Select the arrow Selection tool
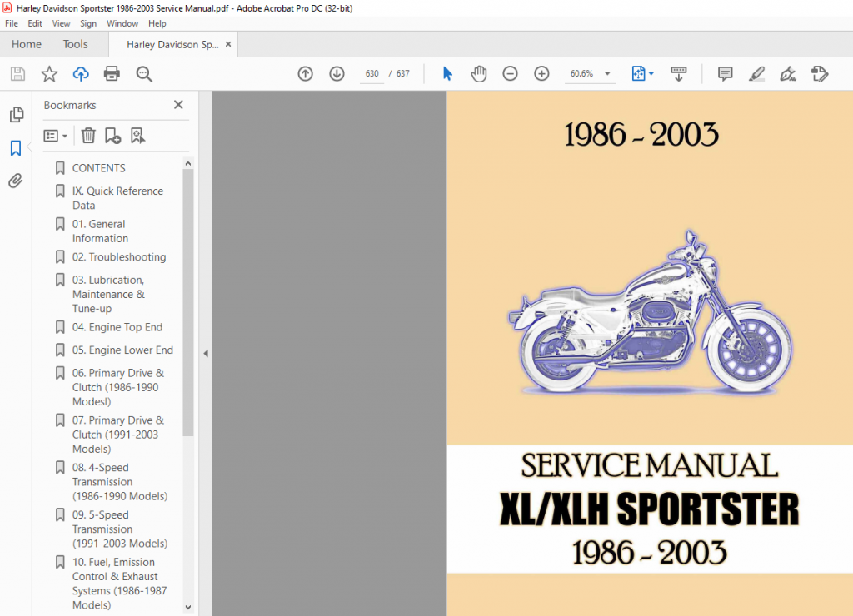Image resolution: width=853 pixels, height=616 pixels. tap(447, 73)
